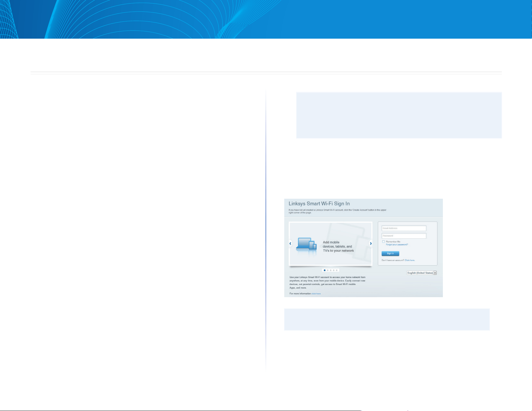The image size is (532, 411).
Task: Open the English (United States) language dropdown
Action: (x=422, y=273)
